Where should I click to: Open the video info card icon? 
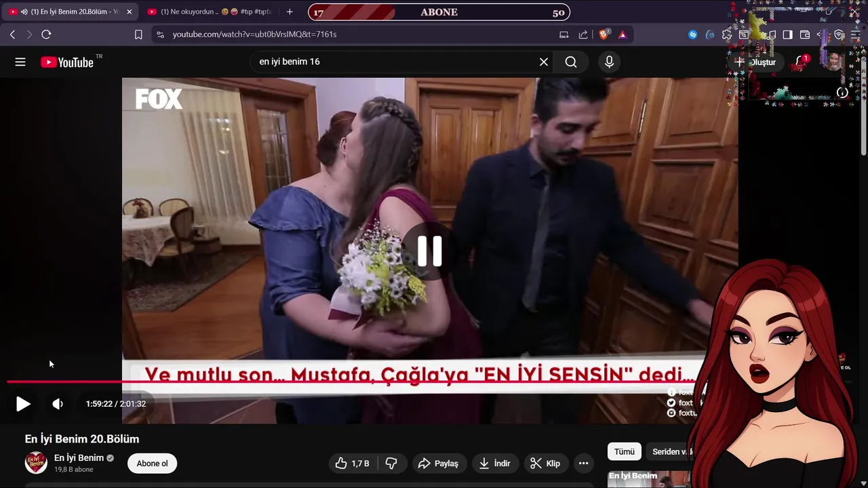[842, 93]
